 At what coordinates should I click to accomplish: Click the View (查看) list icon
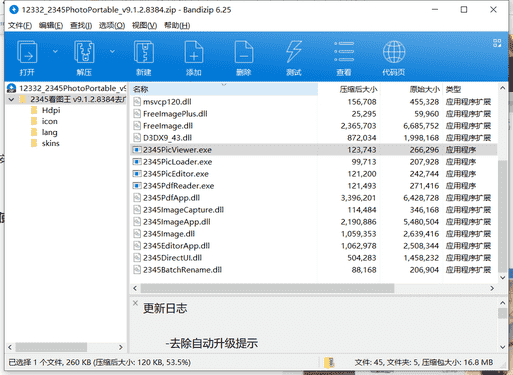[344, 52]
